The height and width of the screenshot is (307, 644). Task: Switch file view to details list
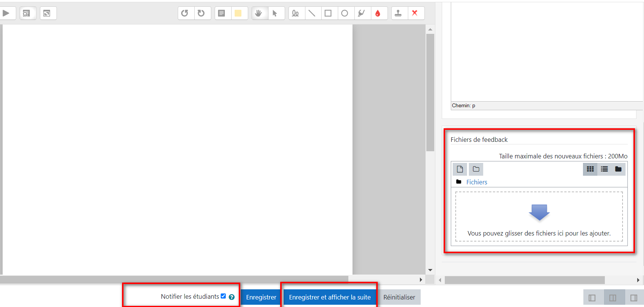pyautogui.click(x=604, y=169)
